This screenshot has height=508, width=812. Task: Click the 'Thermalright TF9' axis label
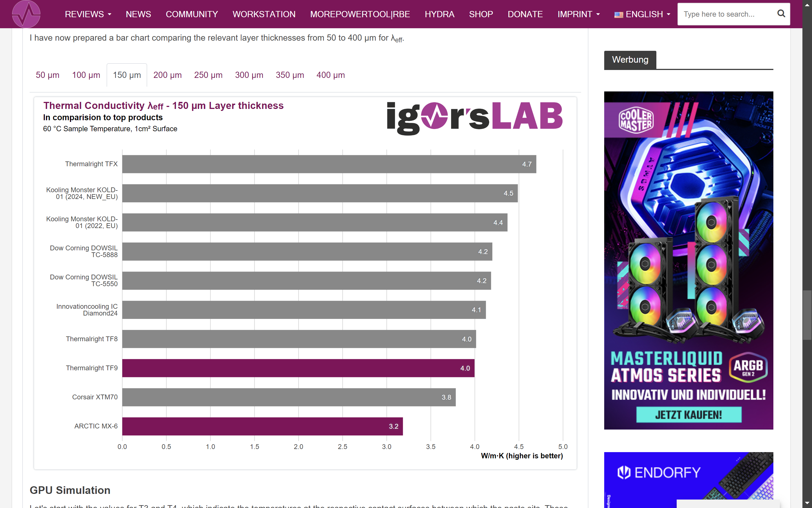(x=92, y=368)
